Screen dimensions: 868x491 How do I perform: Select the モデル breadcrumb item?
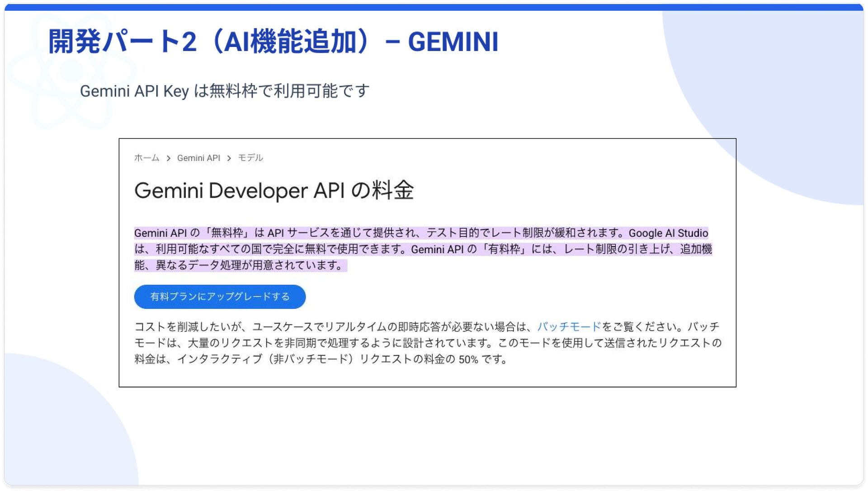coord(250,158)
